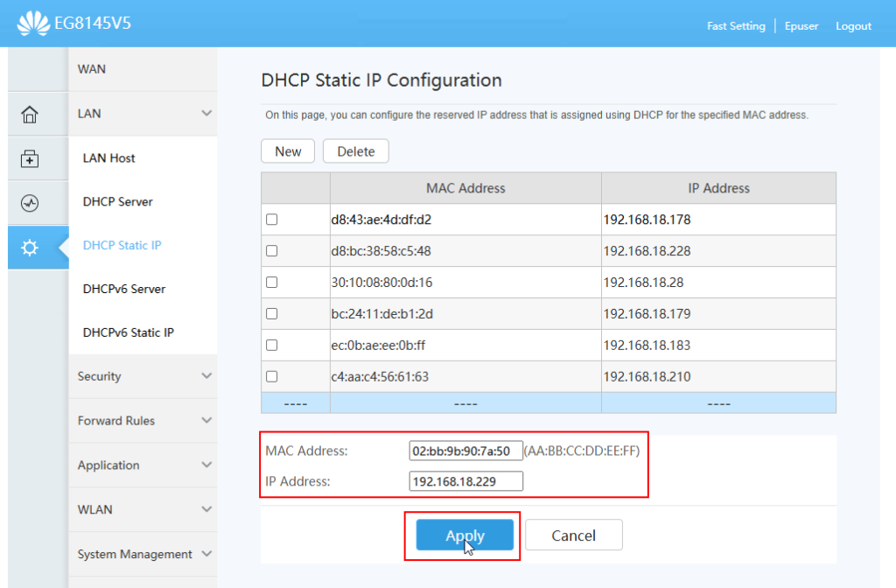This screenshot has width=896, height=588.
Task: Open the Home icon in sidebar
Action: pyautogui.click(x=30, y=114)
